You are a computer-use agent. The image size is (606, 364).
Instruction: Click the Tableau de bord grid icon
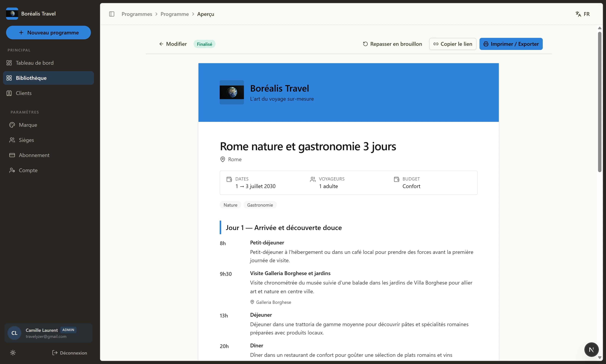[9, 63]
